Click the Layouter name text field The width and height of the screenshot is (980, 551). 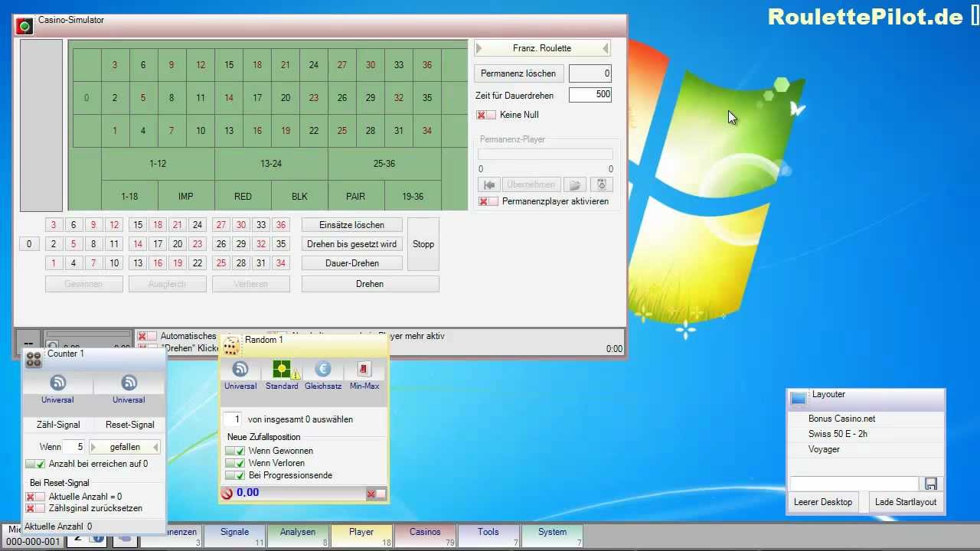(x=854, y=484)
